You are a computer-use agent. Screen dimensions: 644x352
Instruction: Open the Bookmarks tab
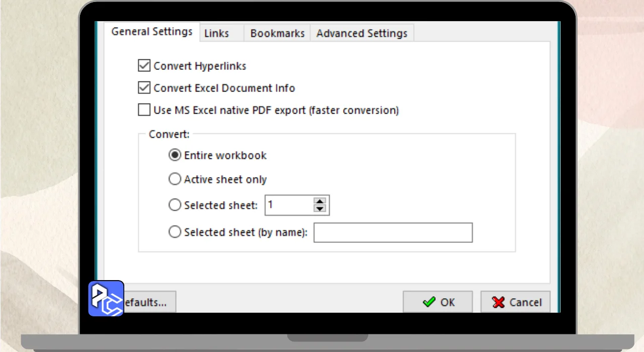pos(277,34)
